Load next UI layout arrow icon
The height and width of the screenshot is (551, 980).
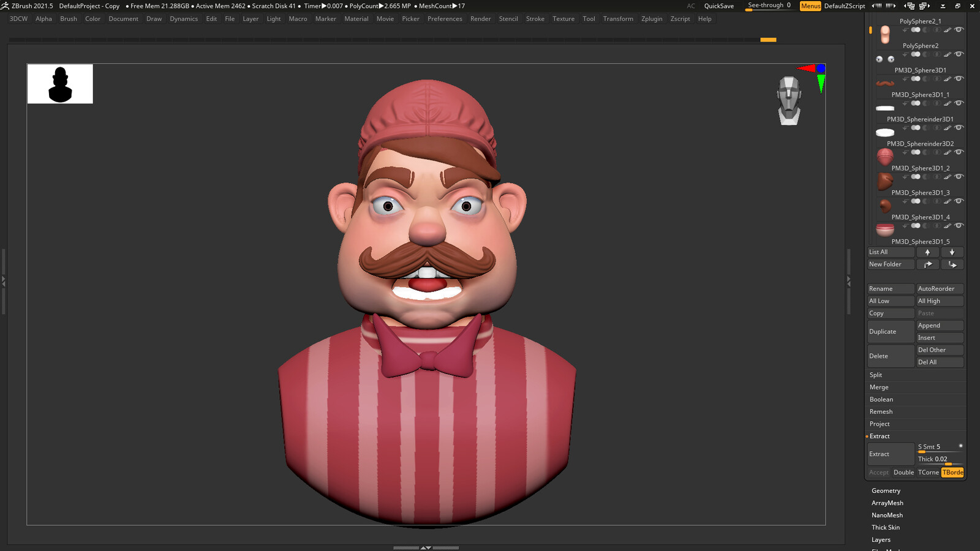tap(891, 6)
